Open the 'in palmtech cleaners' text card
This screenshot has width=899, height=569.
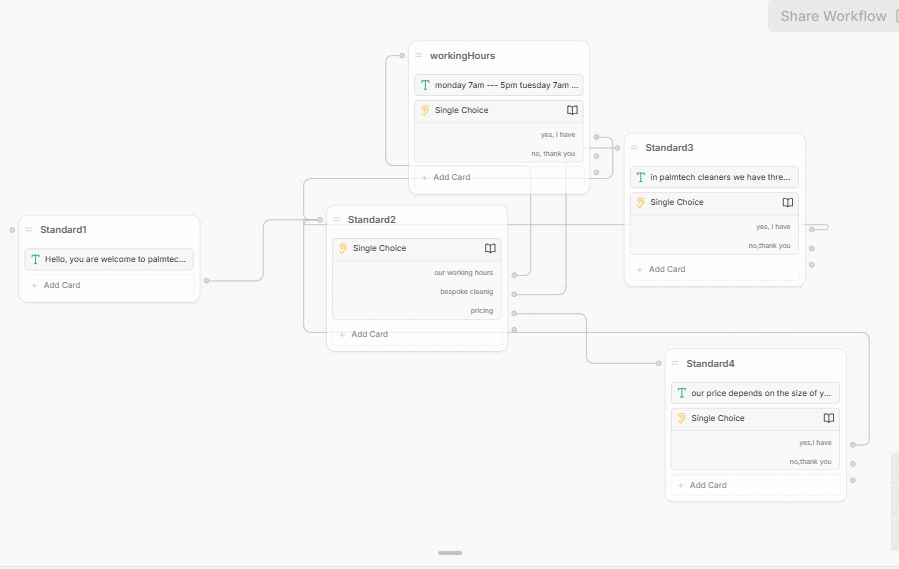(x=714, y=177)
